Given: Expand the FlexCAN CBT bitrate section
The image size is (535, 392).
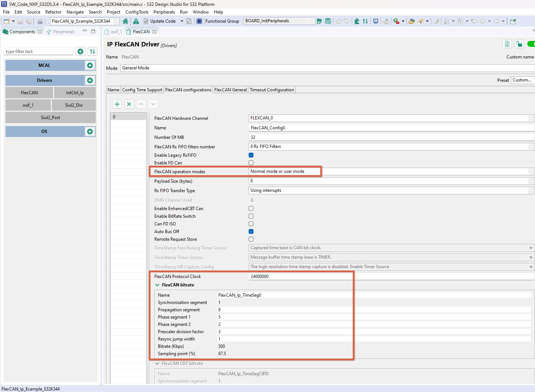Looking at the screenshot, I should tap(157, 363).
